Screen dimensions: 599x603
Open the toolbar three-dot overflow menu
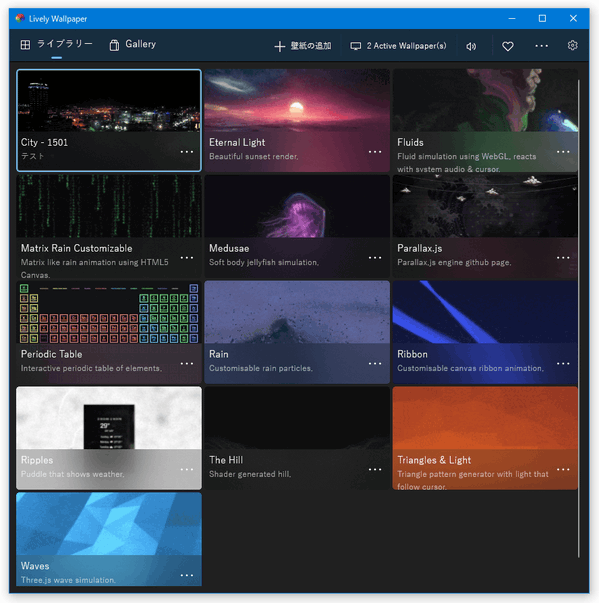click(541, 46)
